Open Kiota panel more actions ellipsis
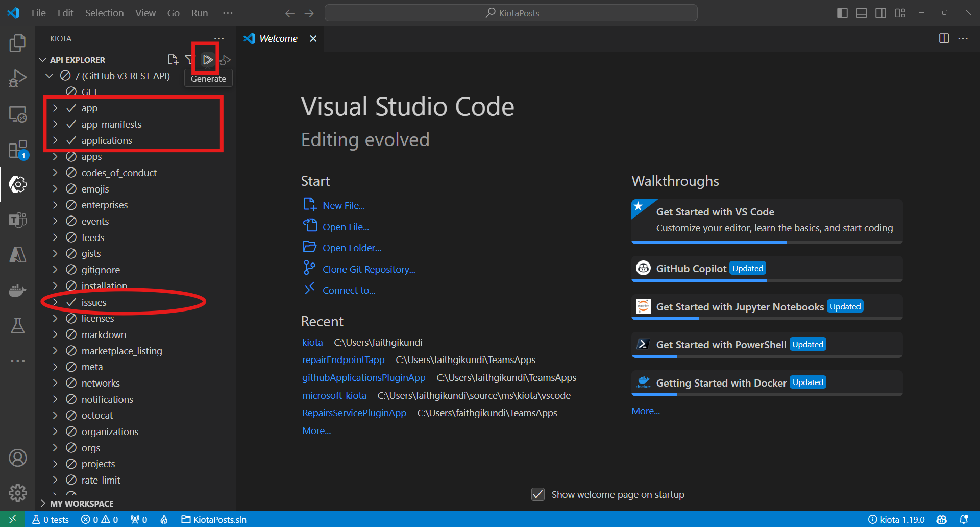The image size is (980, 527). coord(219,39)
